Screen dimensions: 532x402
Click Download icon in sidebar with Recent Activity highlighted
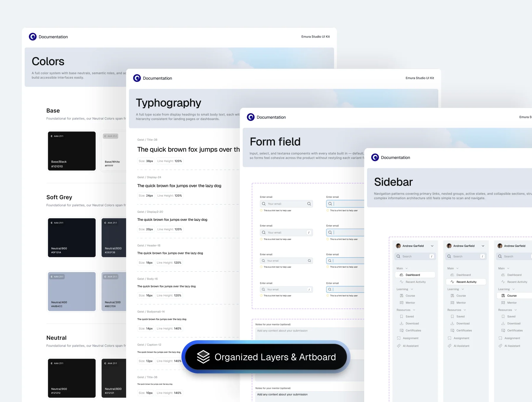[x=452, y=324]
